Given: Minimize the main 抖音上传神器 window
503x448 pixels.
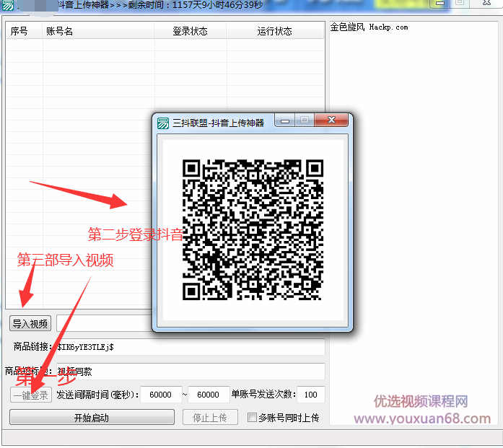Looking at the screenshot, I should 440,3.
